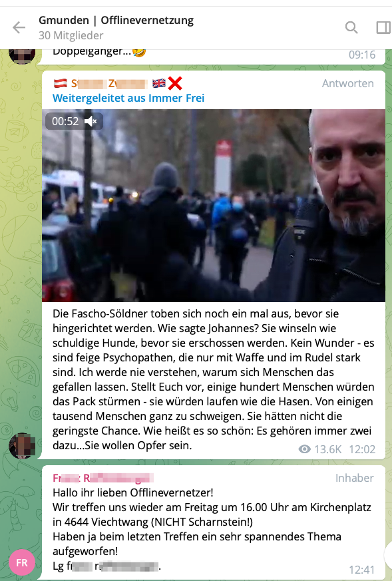Open 'Weitergeleitet aus Immer Frei' channel link

click(x=128, y=98)
